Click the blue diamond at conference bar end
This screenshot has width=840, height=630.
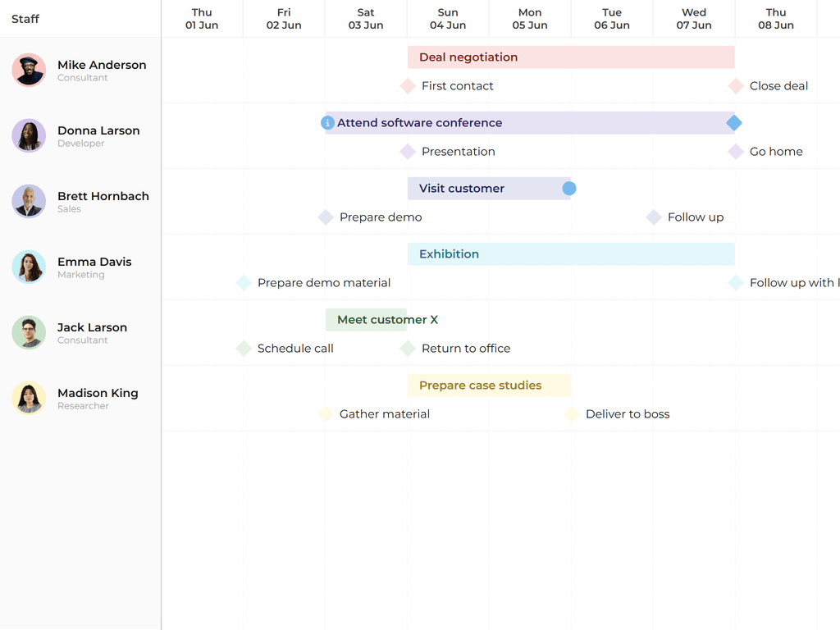point(734,123)
